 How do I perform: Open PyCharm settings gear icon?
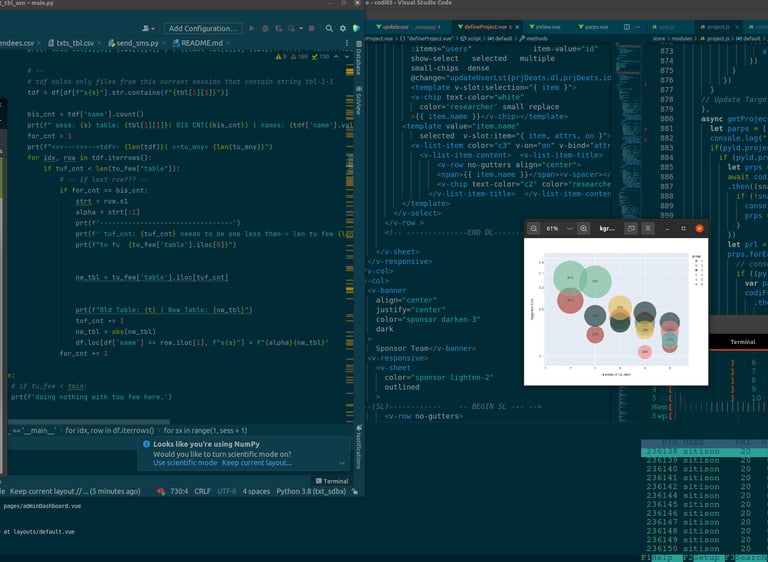(343, 28)
